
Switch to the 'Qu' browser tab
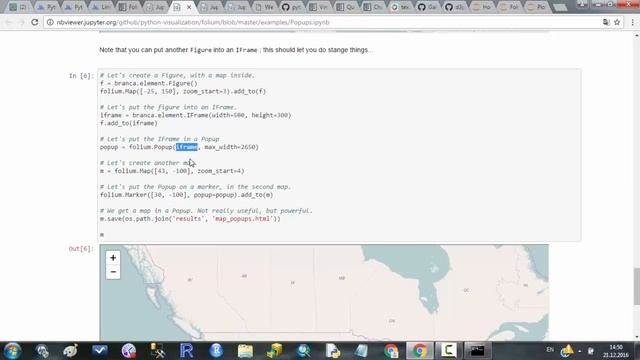(346, 7)
